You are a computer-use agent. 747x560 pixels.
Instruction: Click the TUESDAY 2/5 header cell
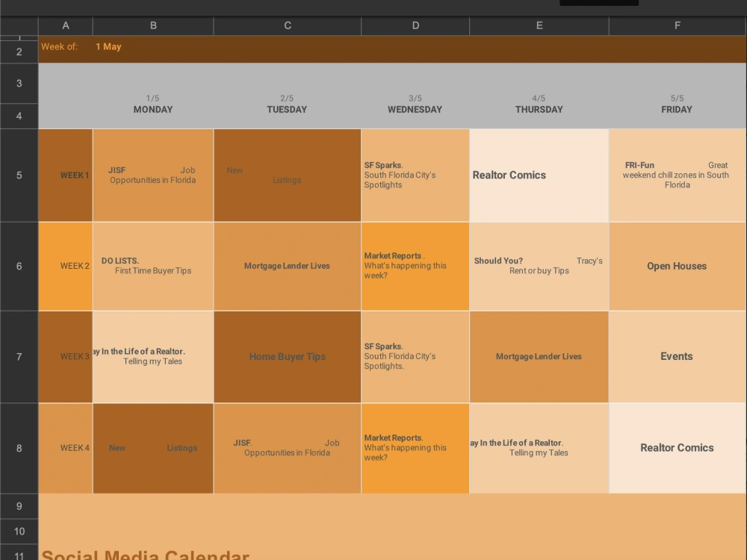[288, 105]
